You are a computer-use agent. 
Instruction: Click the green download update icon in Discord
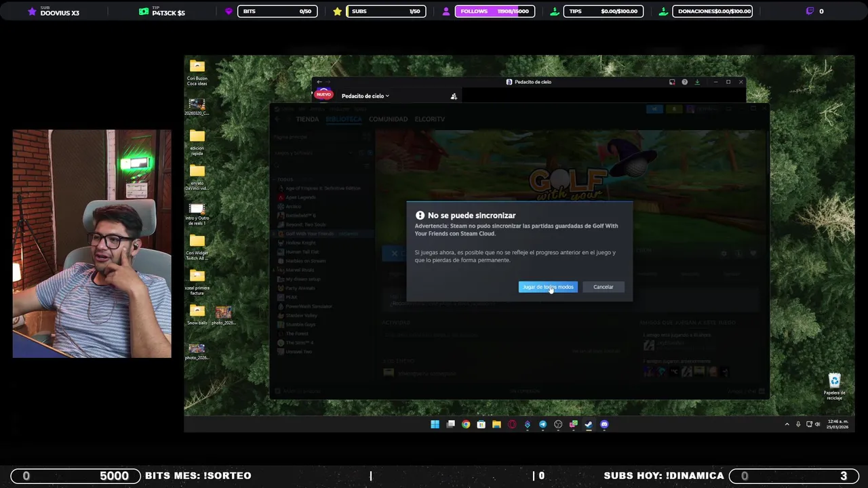(x=697, y=82)
